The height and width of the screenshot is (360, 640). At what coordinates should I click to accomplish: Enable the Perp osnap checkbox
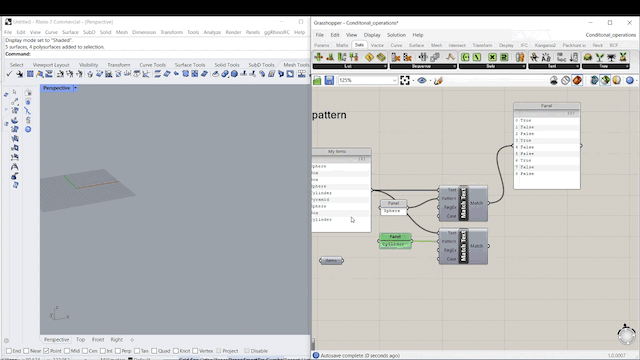point(118,351)
